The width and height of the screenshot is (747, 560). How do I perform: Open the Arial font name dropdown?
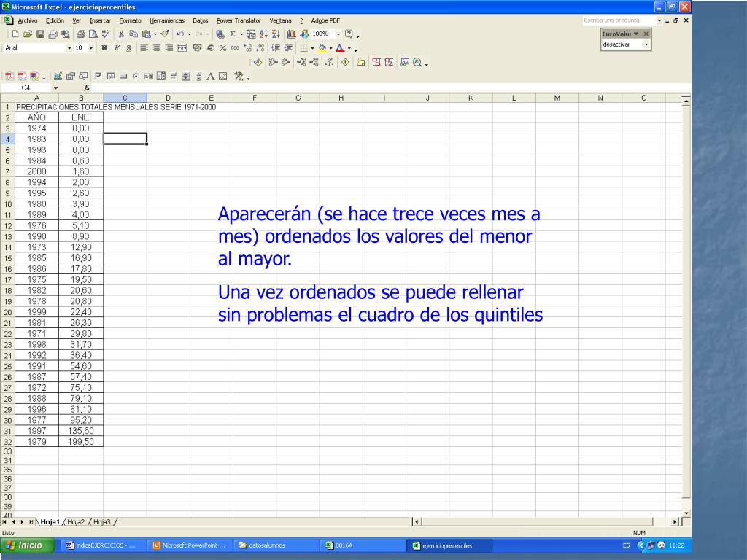[x=69, y=48]
